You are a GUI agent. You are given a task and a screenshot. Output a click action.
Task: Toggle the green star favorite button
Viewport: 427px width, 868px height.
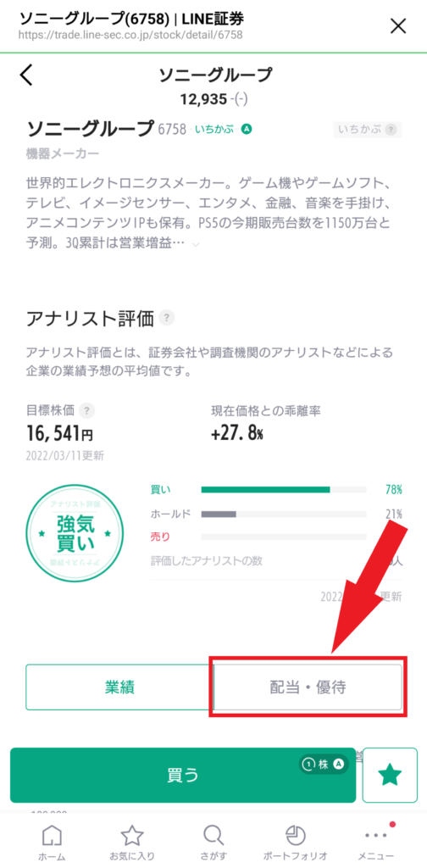point(390,775)
